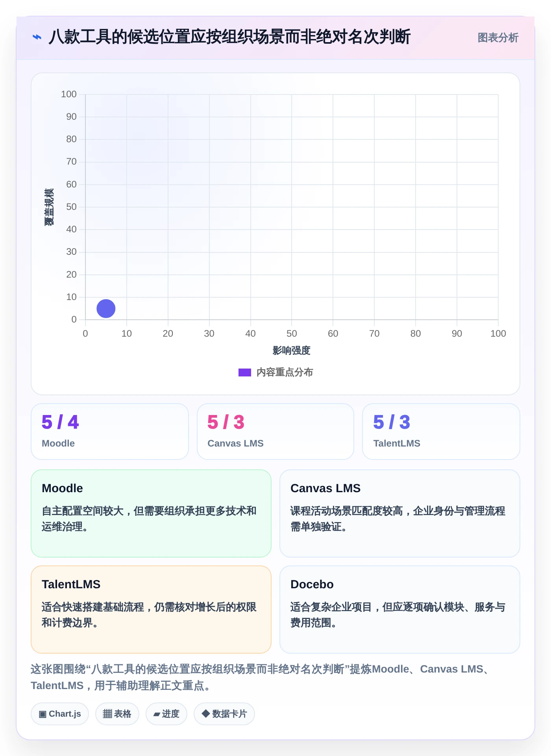This screenshot has height=756, width=551.
Task: Click the 图表分析 label in the header
Action: tap(498, 38)
